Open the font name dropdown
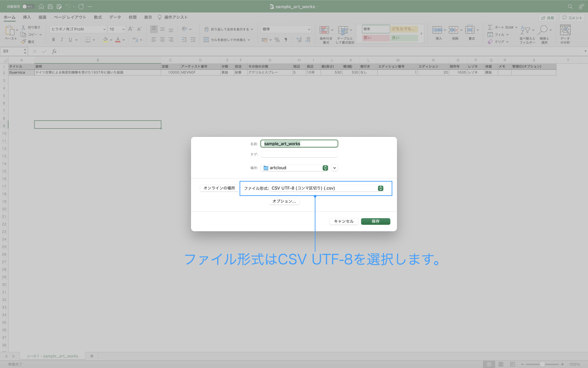 point(104,29)
